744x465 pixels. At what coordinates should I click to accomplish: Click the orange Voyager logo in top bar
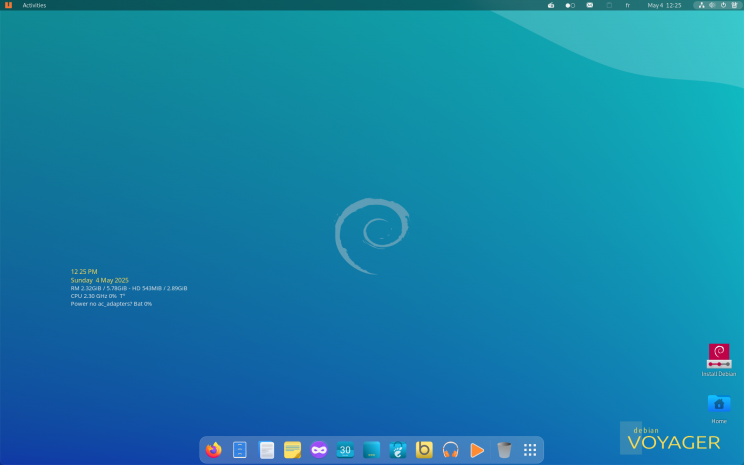pos(8,5)
